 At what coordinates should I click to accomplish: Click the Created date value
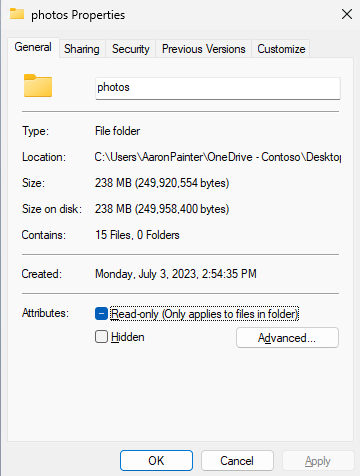(x=176, y=274)
